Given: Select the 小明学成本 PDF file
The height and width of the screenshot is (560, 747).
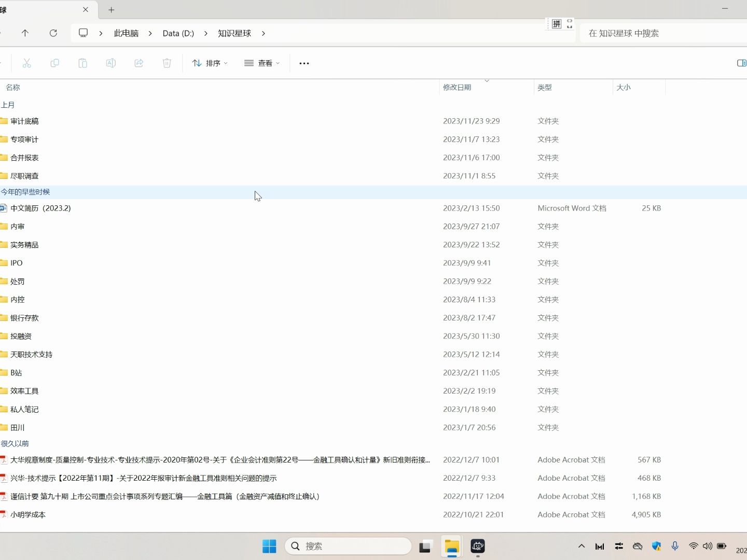Looking at the screenshot, I should (28, 515).
